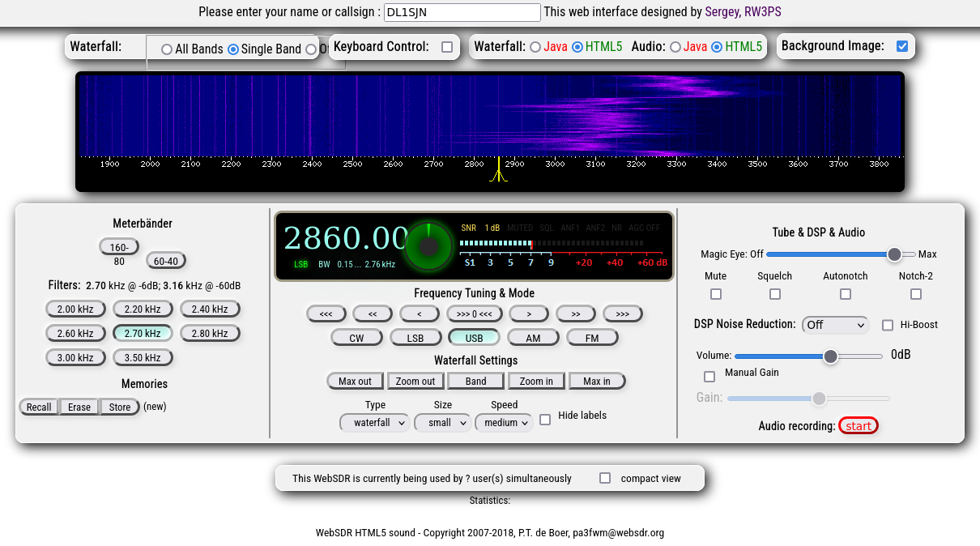Tune down with << button

(373, 314)
